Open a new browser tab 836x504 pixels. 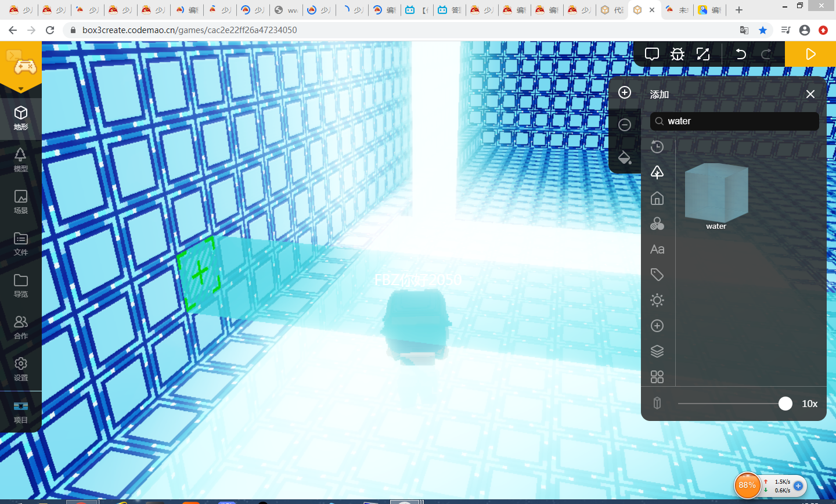(x=739, y=10)
